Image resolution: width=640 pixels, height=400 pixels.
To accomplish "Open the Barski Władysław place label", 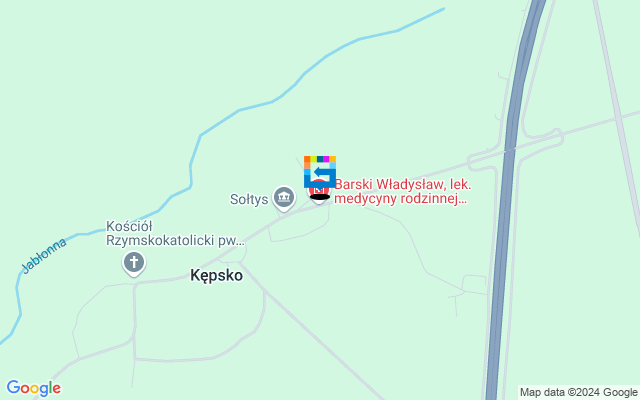I will 402,191.
